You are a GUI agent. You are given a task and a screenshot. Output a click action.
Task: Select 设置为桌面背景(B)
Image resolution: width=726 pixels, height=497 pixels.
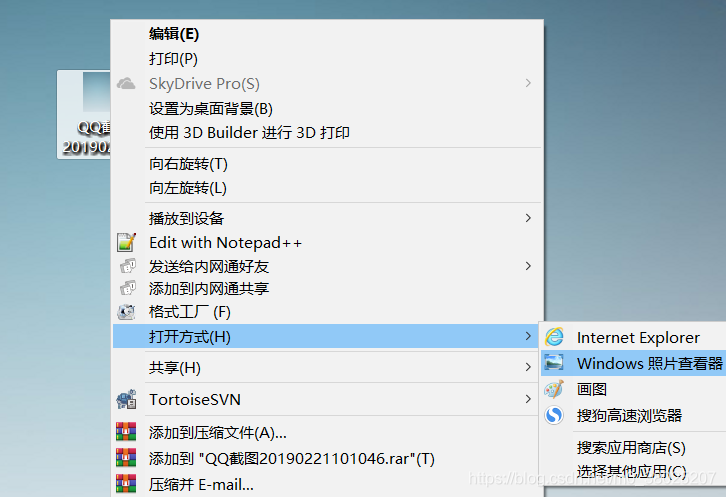327,108
